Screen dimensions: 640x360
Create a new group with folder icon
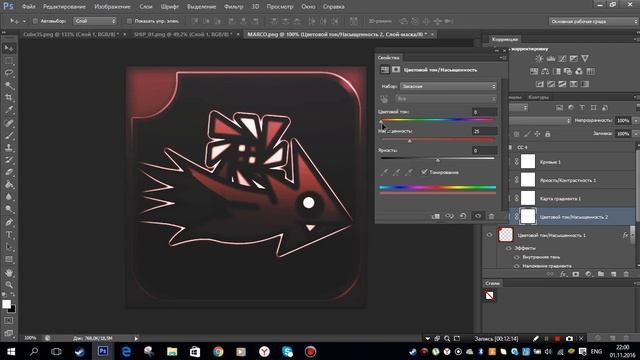click(x=601, y=274)
